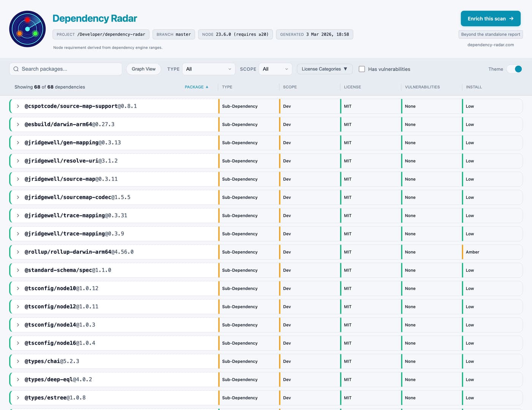Click the search magnifier icon

coord(16,69)
